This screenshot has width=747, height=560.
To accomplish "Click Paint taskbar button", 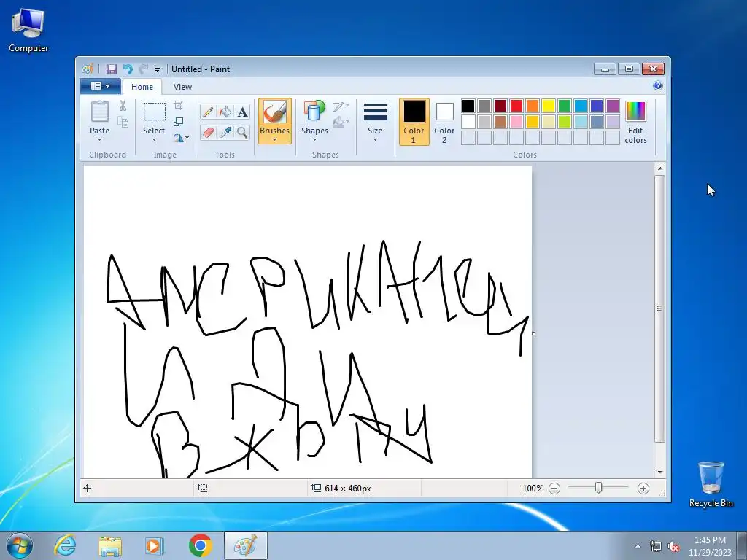I will pos(246,545).
